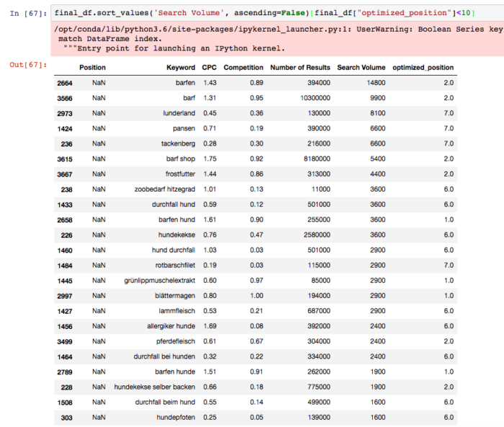Click keyword 'hundekekse selber backen'
This screenshot has height=427, width=504.
155,387
